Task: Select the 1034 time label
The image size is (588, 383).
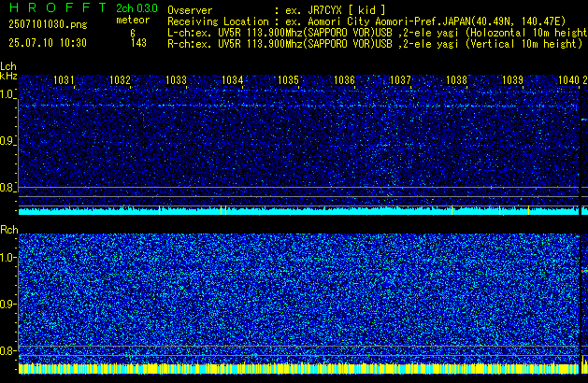Action: [x=232, y=80]
